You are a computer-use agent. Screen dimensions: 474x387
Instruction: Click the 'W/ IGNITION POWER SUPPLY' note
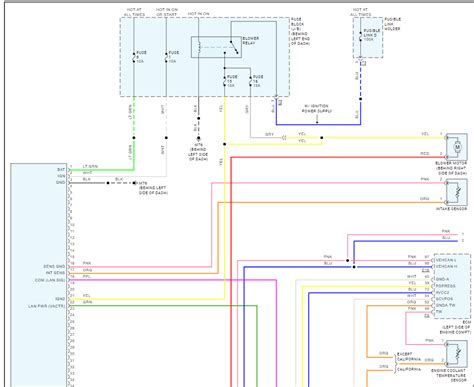point(317,109)
